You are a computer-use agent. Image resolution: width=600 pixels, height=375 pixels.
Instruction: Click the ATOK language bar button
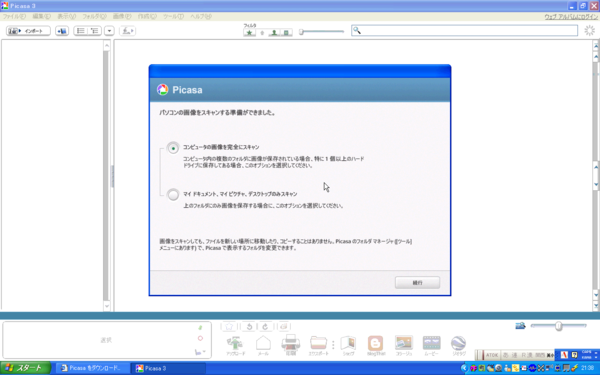pyautogui.click(x=492, y=355)
